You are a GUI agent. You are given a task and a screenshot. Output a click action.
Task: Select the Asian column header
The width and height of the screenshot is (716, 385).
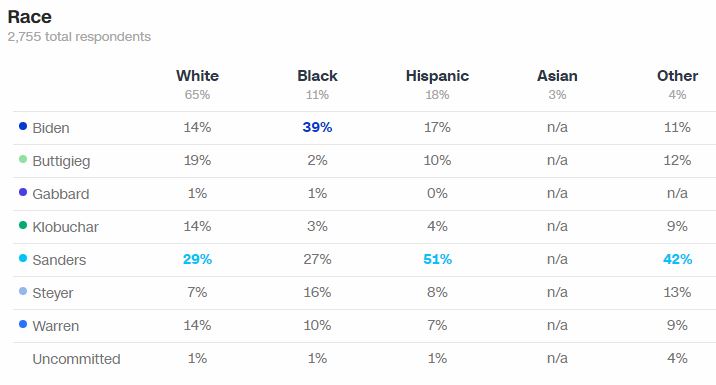click(557, 76)
